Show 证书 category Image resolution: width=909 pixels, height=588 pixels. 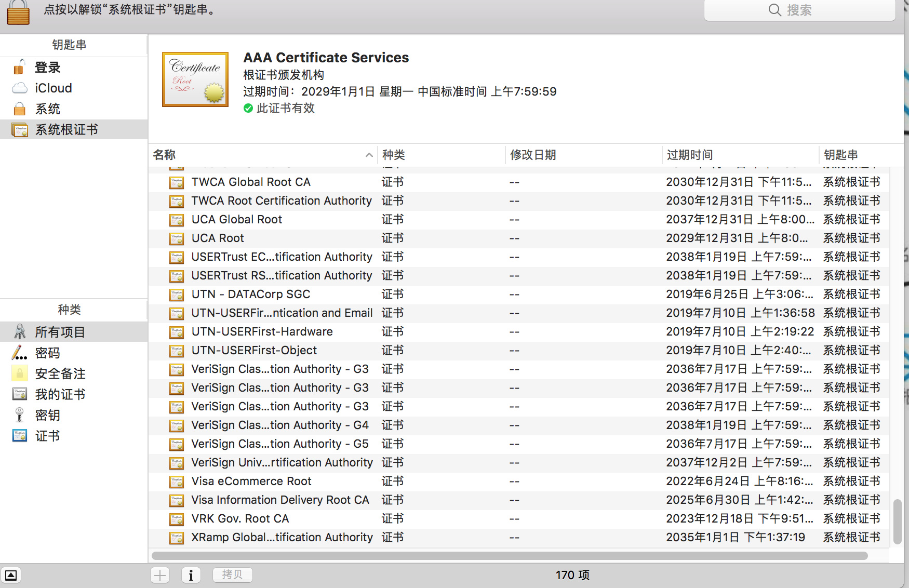coord(74,436)
